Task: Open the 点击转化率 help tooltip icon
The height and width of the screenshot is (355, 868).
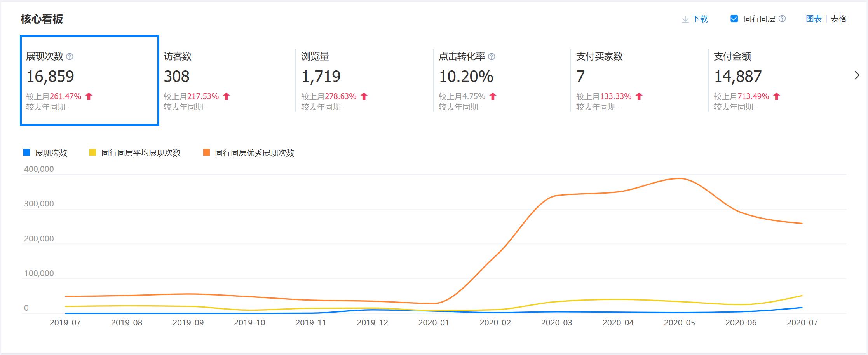Action: pyautogui.click(x=490, y=56)
